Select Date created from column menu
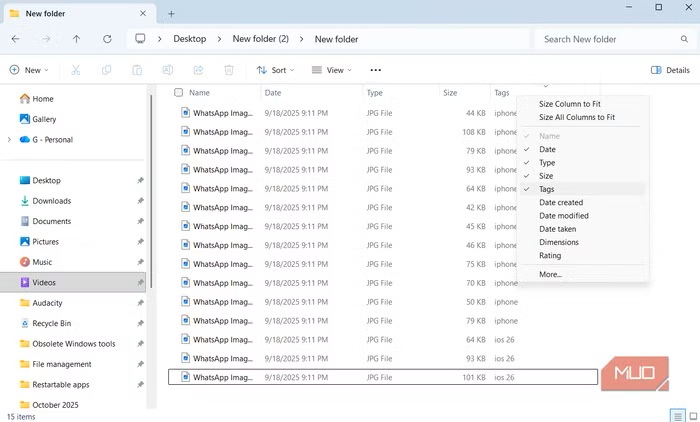 coord(561,202)
